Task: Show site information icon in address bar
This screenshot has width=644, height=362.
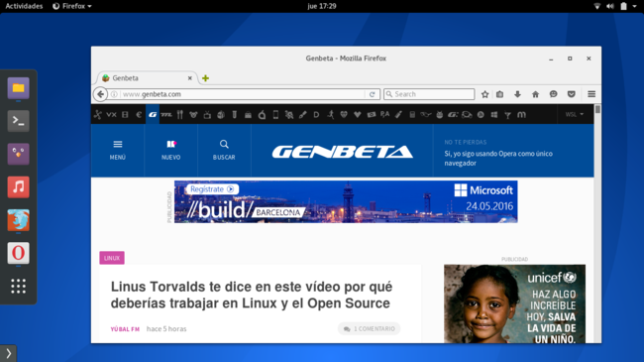Action: point(114,94)
